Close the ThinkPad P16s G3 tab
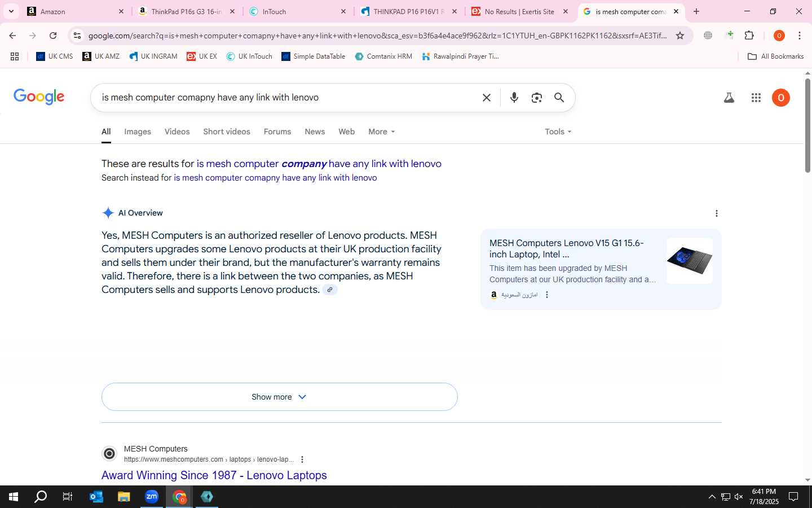Image resolution: width=812 pixels, height=508 pixels. point(232,11)
